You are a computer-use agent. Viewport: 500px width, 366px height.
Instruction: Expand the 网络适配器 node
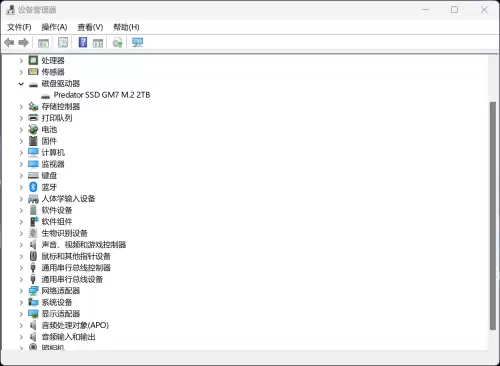pyautogui.click(x=21, y=291)
